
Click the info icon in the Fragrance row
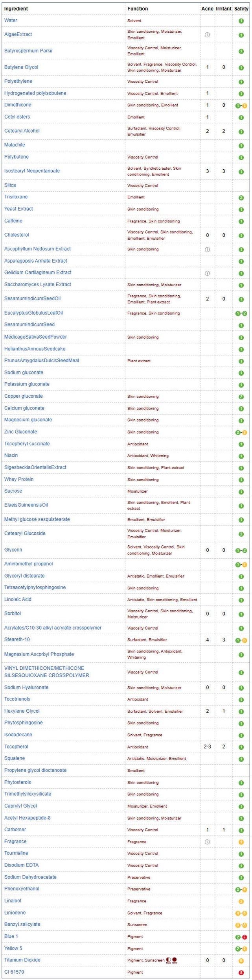[208, 842]
